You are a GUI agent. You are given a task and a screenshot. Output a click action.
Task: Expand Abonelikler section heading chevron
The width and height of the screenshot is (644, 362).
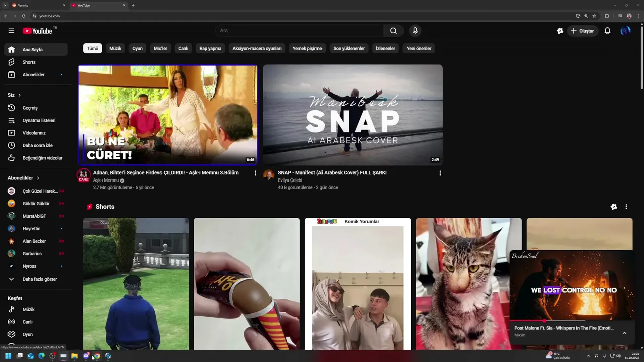38,178
